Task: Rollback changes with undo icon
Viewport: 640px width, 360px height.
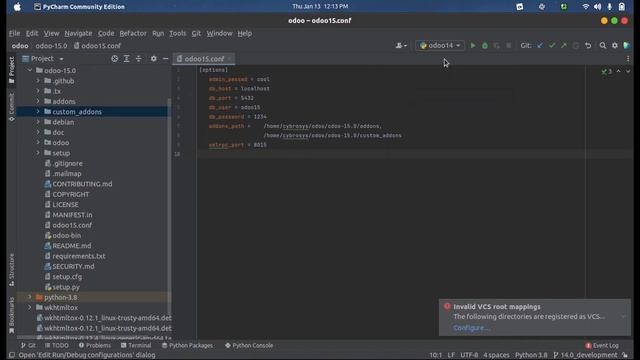Action: point(588,46)
